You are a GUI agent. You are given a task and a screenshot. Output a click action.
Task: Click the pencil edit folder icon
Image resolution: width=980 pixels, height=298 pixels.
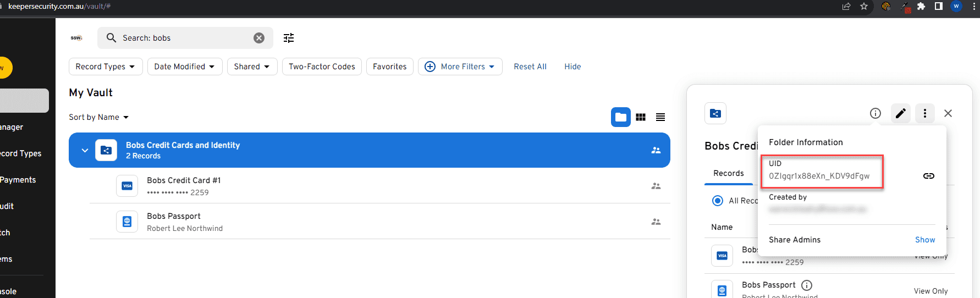[900, 113]
